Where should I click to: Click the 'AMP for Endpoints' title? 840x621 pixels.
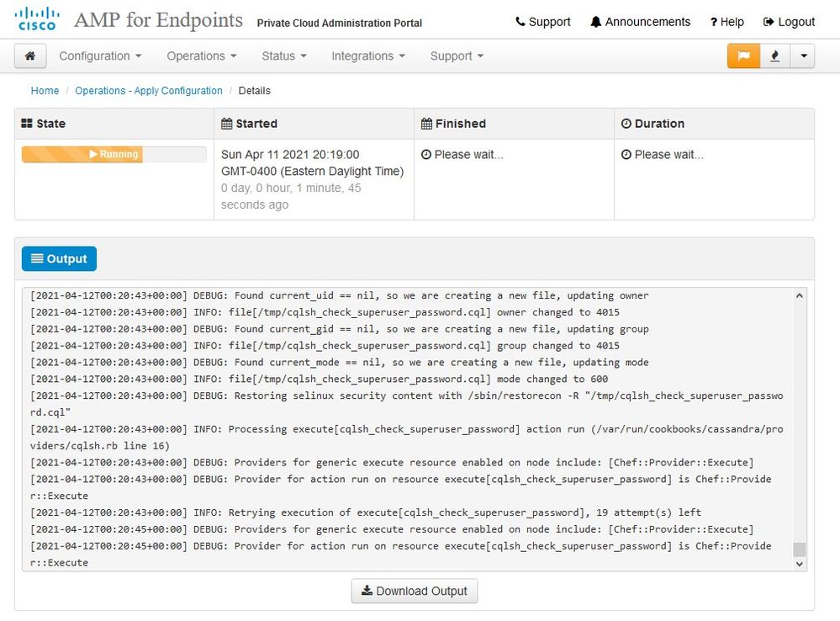[x=159, y=20]
